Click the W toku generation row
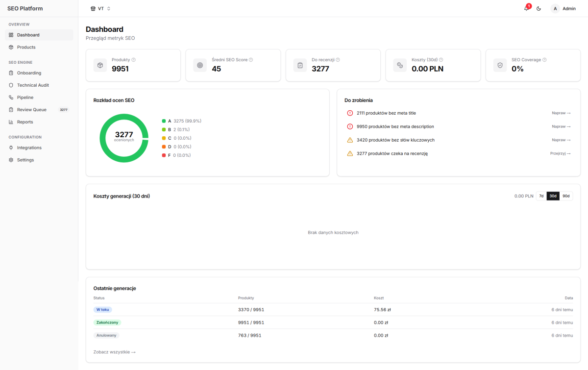588x370 pixels. (x=333, y=310)
